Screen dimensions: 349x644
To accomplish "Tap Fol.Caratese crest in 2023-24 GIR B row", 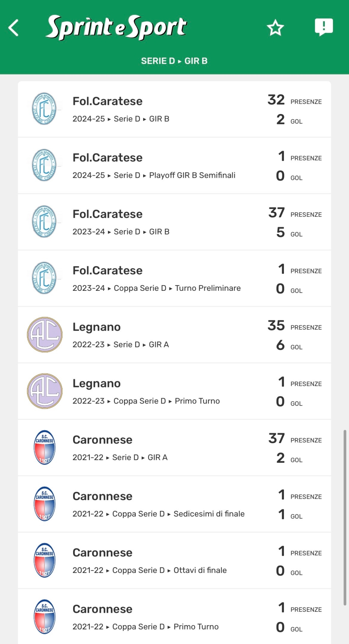I will tap(44, 222).
